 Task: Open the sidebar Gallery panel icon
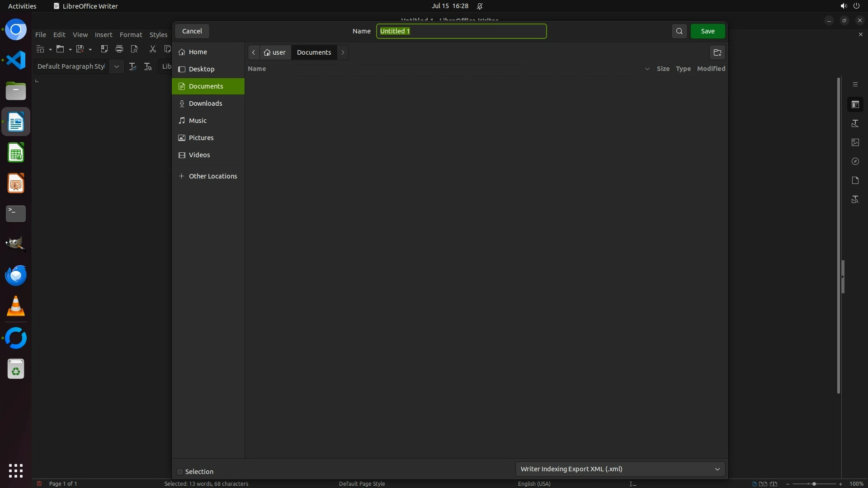[x=855, y=142]
